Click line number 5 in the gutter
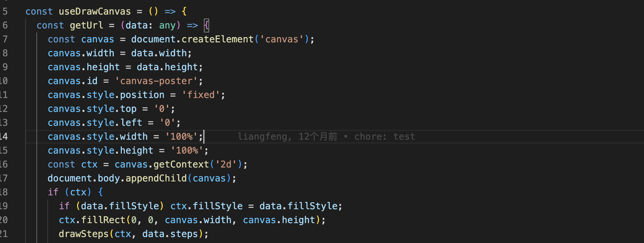 [5, 12]
